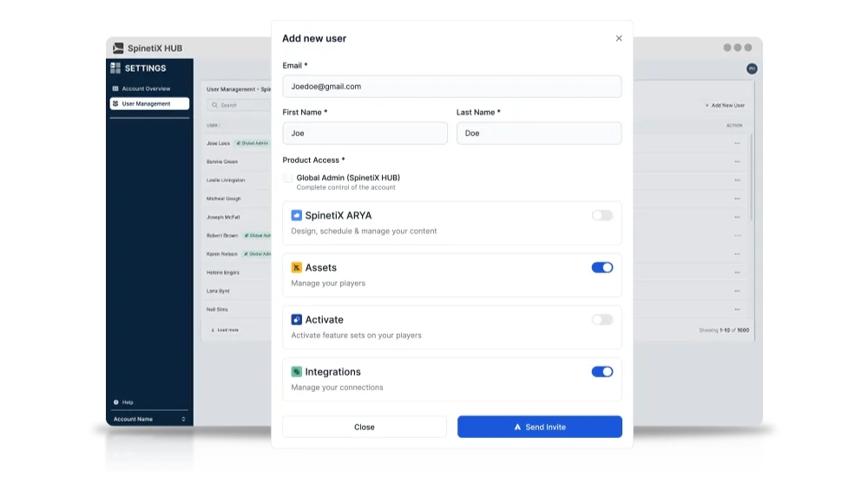The height and width of the screenshot is (477, 868).
Task: Click the Settings grid icon in sidebar
Action: pyautogui.click(x=115, y=68)
